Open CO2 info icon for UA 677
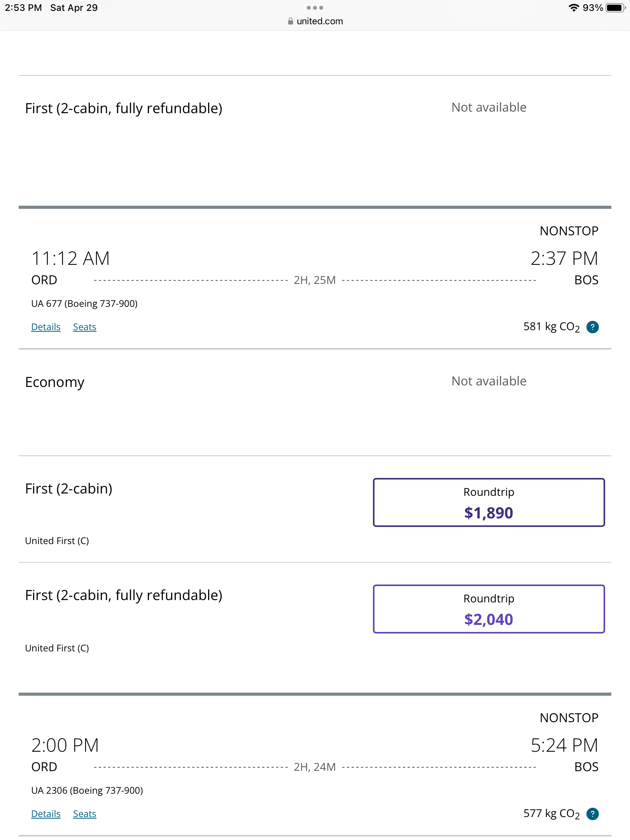630x840 pixels. pos(592,327)
